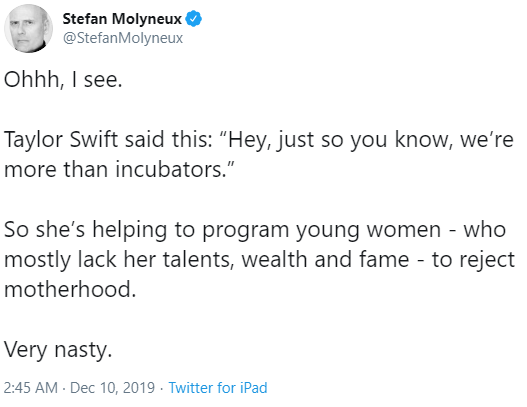Click the Dec 10, 2019 date
This screenshot has height=407, width=527.
tap(112, 388)
